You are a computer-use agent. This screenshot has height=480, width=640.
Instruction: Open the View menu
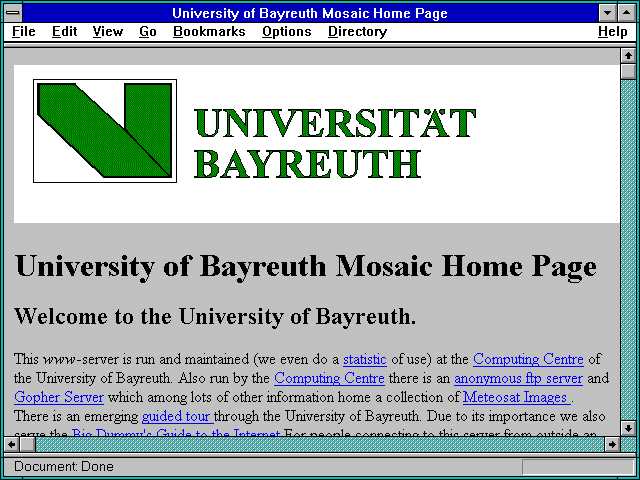coord(107,31)
